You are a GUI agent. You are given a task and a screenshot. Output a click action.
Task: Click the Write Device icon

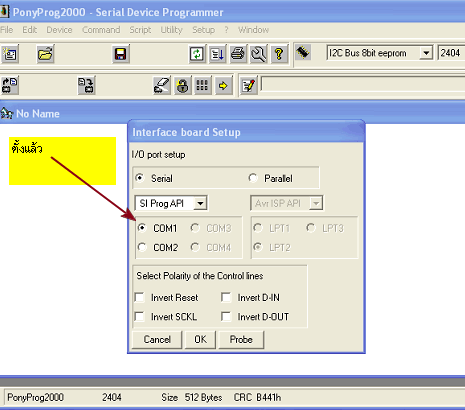click(86, 85)
